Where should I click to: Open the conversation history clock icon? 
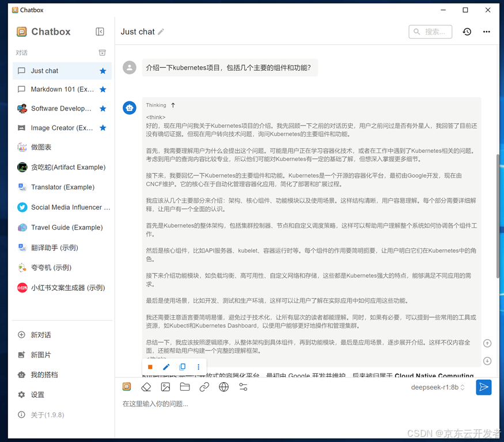pos(467,32)
